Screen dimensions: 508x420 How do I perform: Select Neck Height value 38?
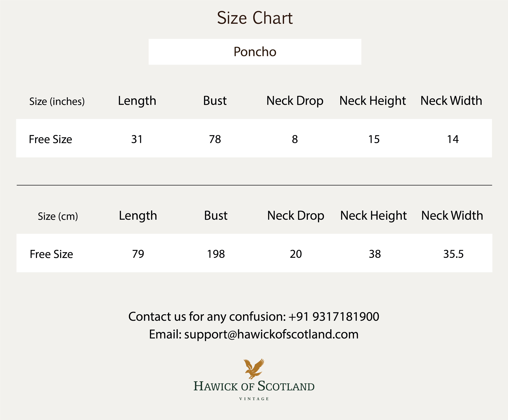pos(375,254)
